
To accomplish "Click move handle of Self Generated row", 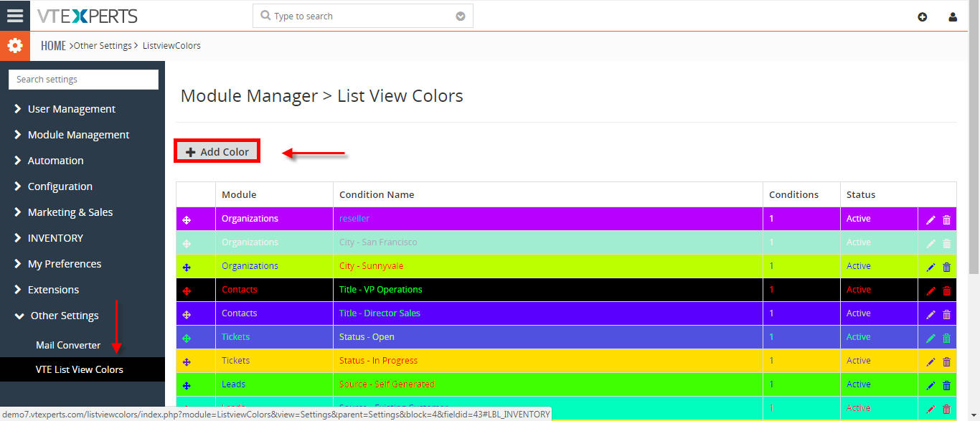I will click(187, 385).
